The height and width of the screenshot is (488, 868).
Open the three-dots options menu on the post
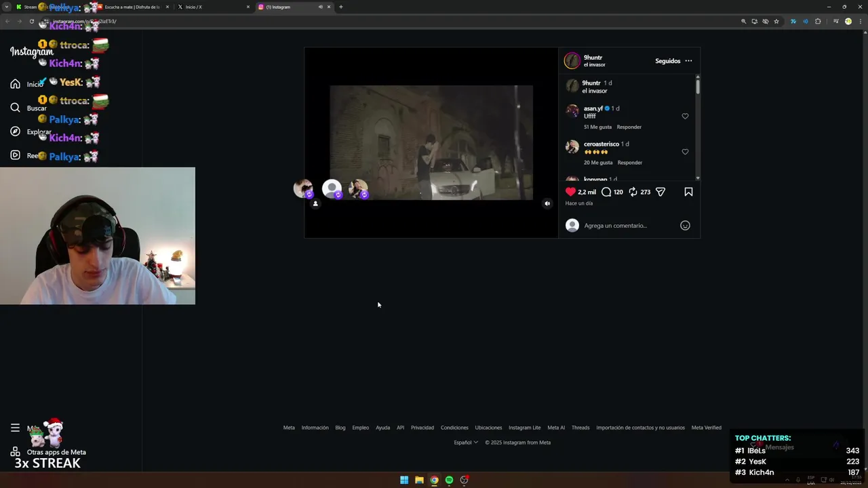coord(688,61)
